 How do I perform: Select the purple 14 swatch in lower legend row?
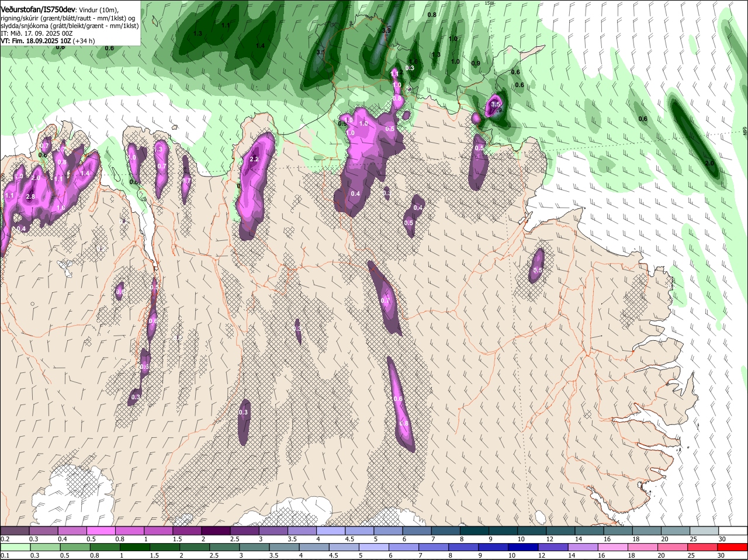(584, 547)
